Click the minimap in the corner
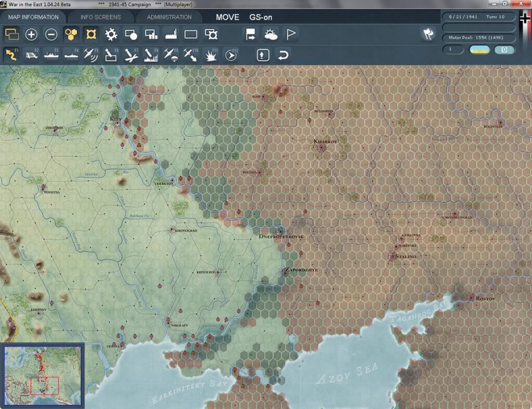Image resolution: width=532 pixels, height=409 pixels. (43, 375)
